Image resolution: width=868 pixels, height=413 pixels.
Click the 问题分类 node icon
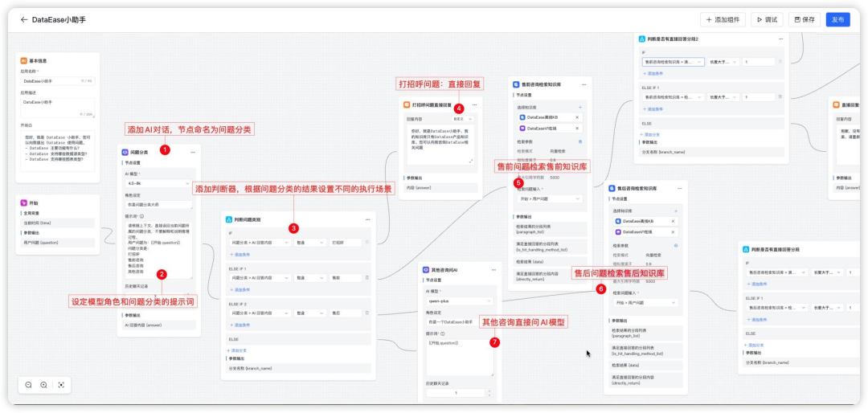(x=125, y=152)
